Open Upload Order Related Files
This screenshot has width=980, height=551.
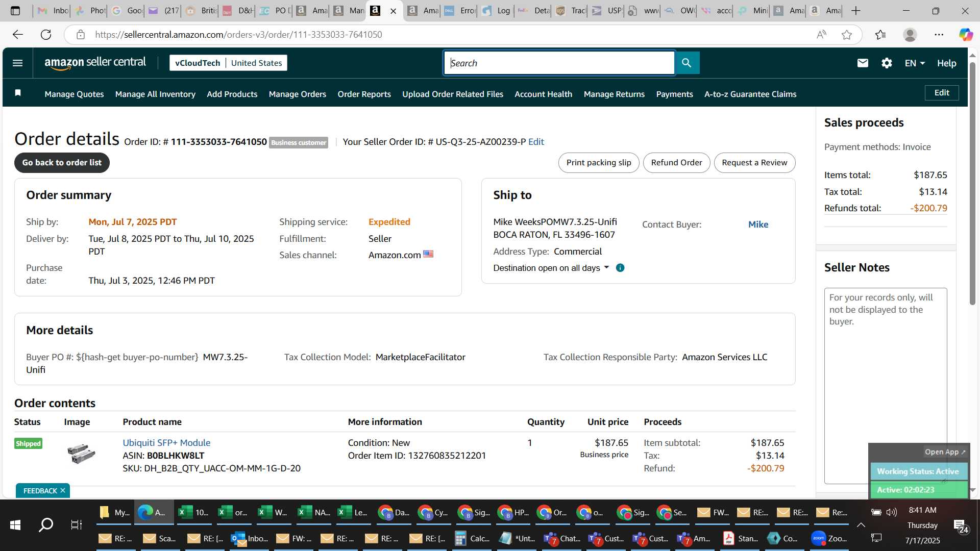[453, 94]
